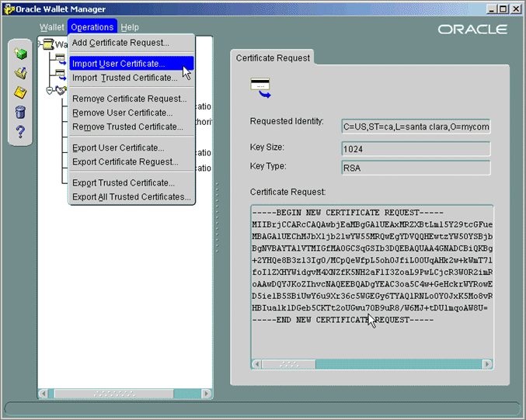This screenshot has height=420, width=526.
Task: Click the Requested Identity field
Action: (x=416, y=127)
